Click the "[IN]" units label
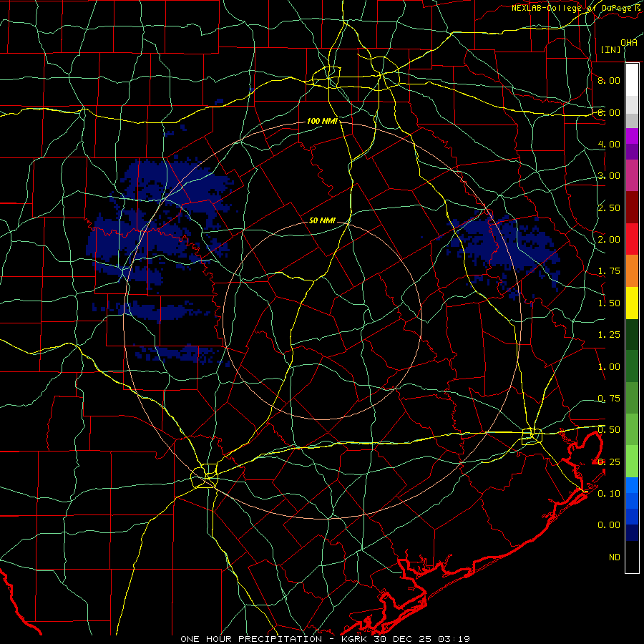The height and width of the screenshot is (644, 644). coord(611,49)
